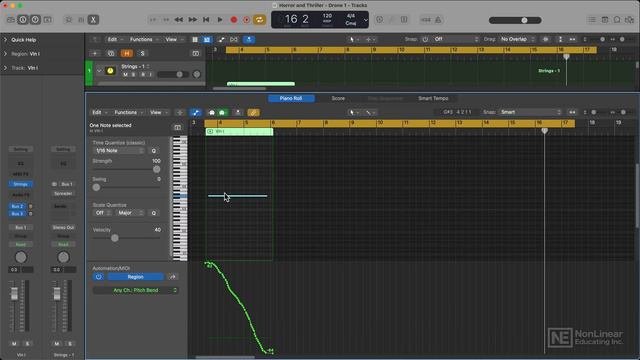Toggle Flex view in Tracks area
Screen dimensions: 640x360
(234, 40)
